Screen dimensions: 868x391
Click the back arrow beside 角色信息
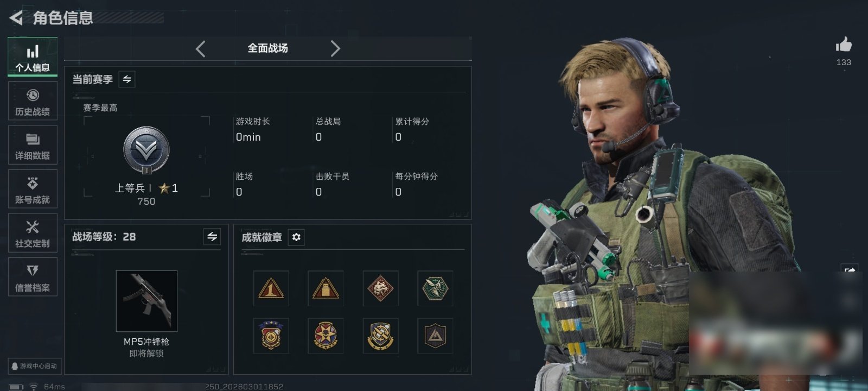16,18
